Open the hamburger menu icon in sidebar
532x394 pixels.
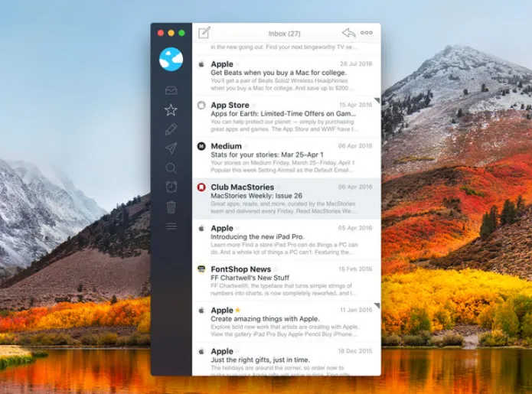(x=171, y=226)
